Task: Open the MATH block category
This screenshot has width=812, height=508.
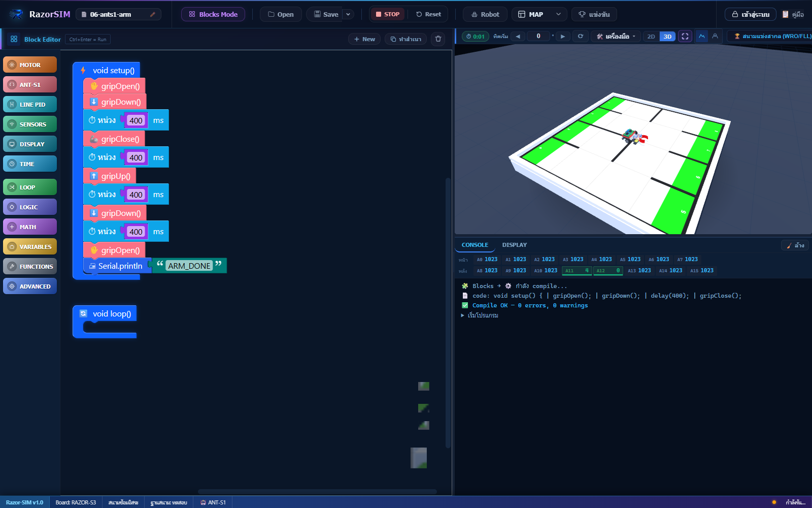Action: (30, 227)
